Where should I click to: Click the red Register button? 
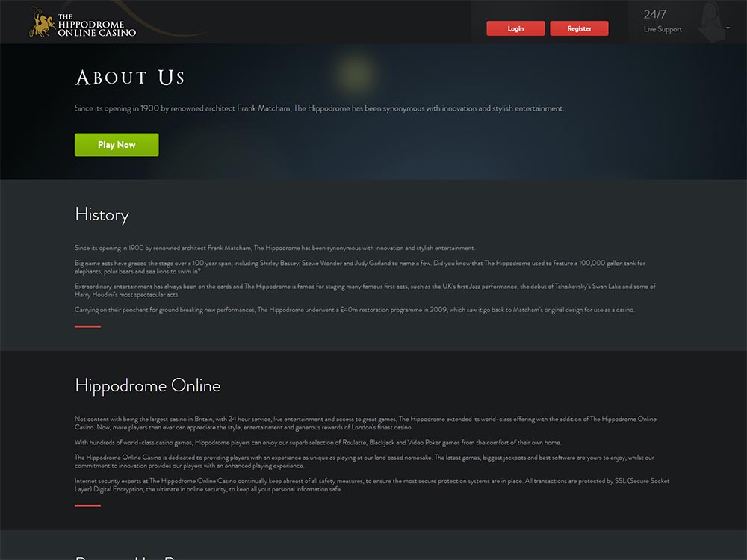coord(579,28)
